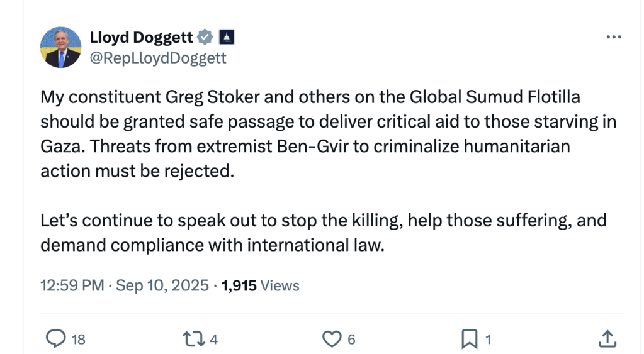
Task: Open Lloyd Doggett's profile picture
Action: click(61, 48)
